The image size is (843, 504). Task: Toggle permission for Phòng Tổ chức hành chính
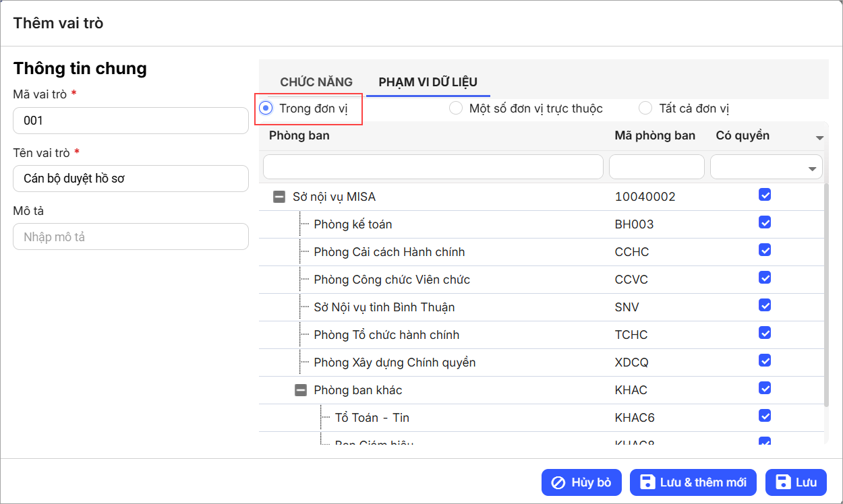(x=765, y=333)
